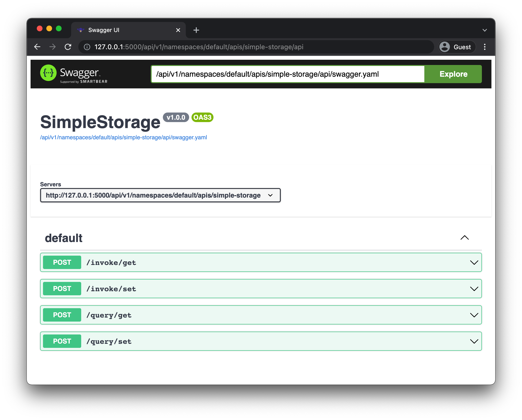522x420 pixels.
Task: Click the page reload icon
Action: (x=68, y=47)
